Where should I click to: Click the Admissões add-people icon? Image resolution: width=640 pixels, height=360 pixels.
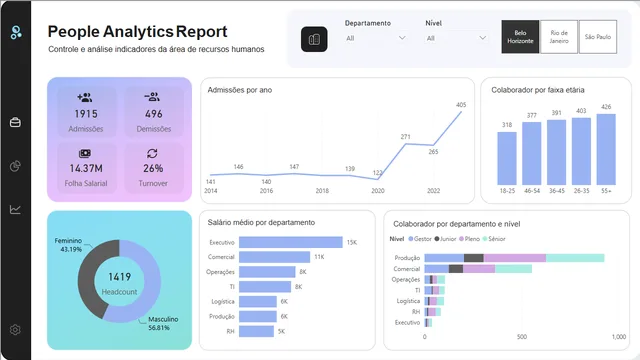pyautogui.click(x=85, y=97)
